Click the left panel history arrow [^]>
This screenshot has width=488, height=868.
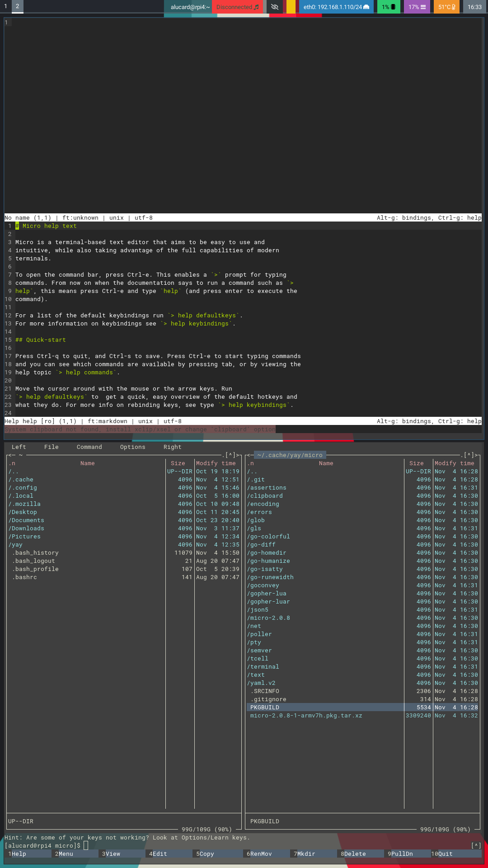[233, 455]
